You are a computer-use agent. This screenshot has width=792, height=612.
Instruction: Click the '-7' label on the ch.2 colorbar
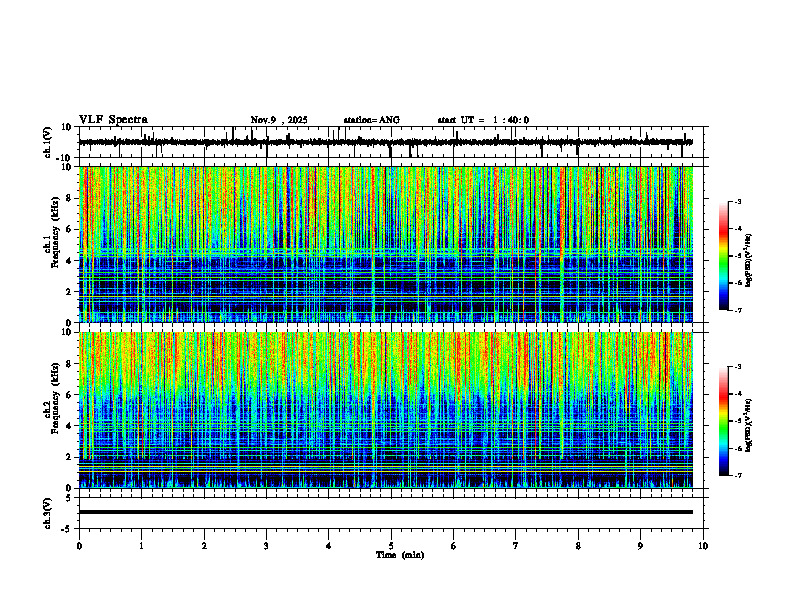tap(738, 475)
